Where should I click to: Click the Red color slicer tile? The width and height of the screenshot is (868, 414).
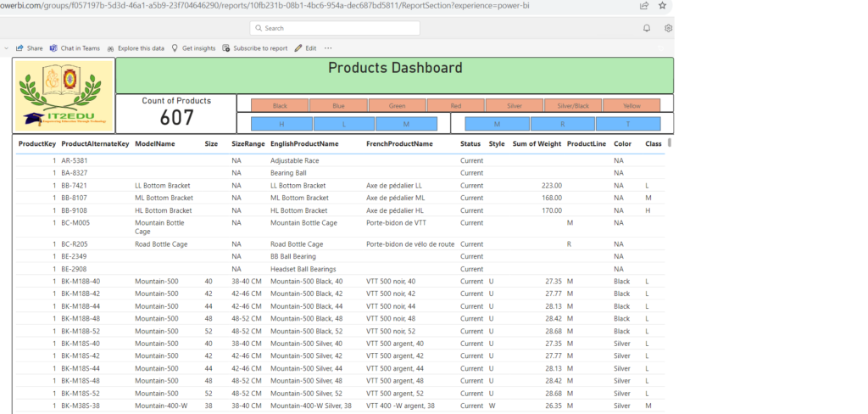pyautogui.click(x=455, y=106)
